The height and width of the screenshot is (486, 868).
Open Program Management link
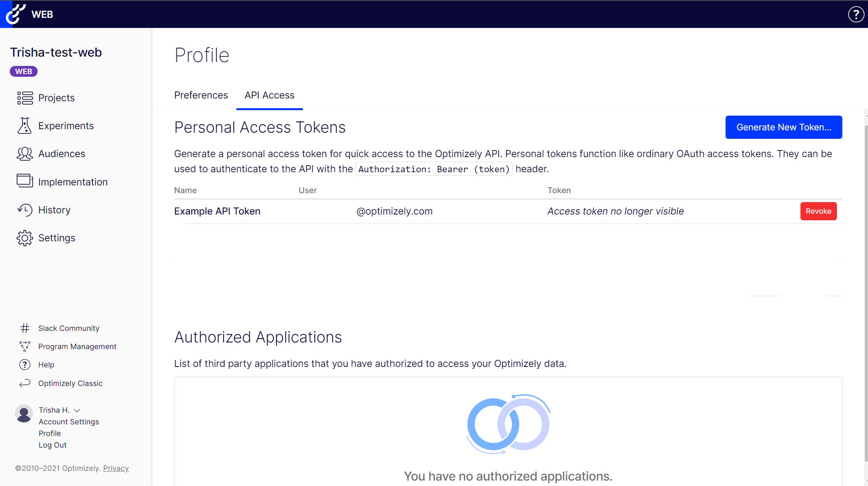coord(77,346)
